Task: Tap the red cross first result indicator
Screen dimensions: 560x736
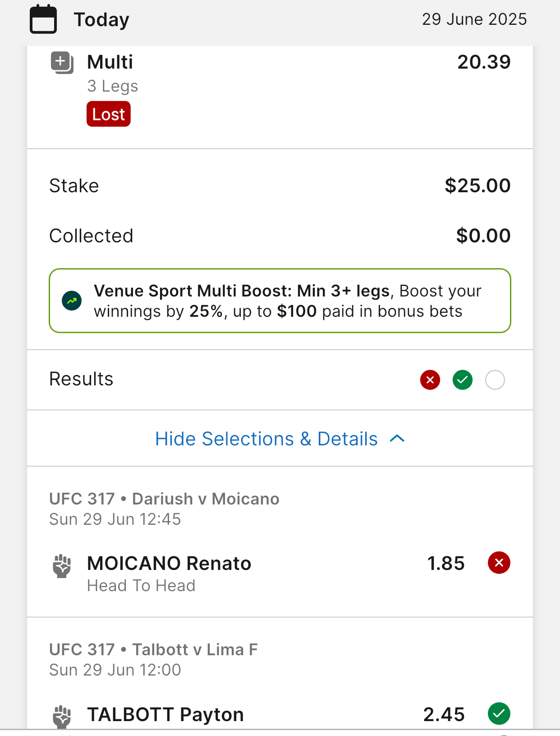Action: point(430,380)
